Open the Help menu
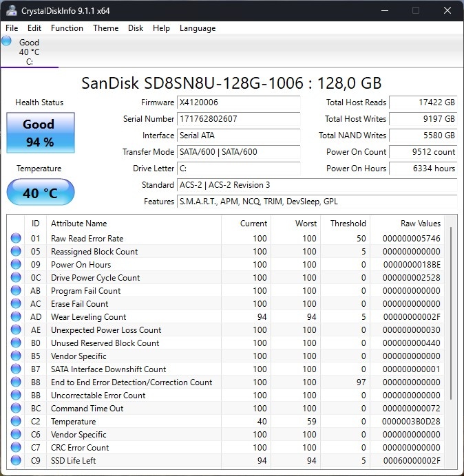 tap(161, 28)
